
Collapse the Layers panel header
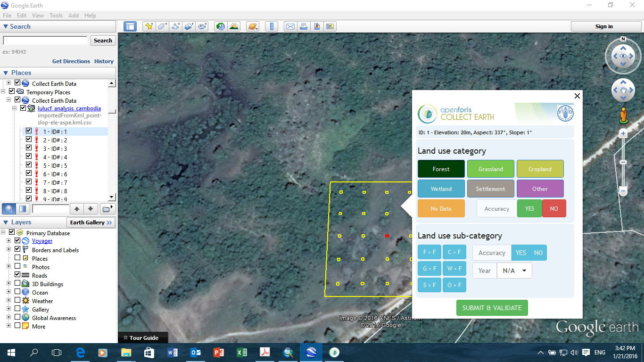pyautogui.click(x=6, y=222)
